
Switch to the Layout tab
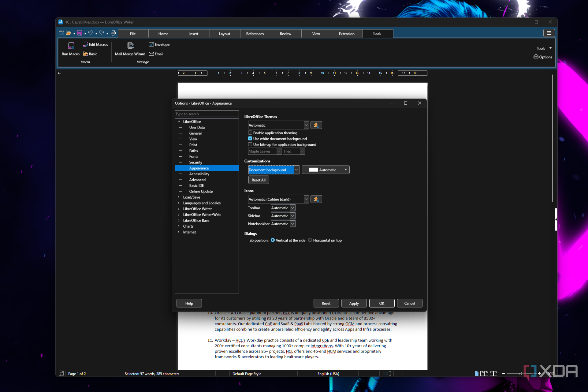[x=225, y=34]
